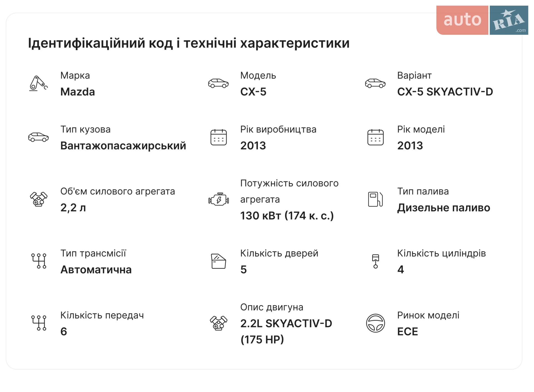Click the engine icon beside Об'єм силового агрегата
The width and height of the screenshot is (534, 392).
pos(39,199)
